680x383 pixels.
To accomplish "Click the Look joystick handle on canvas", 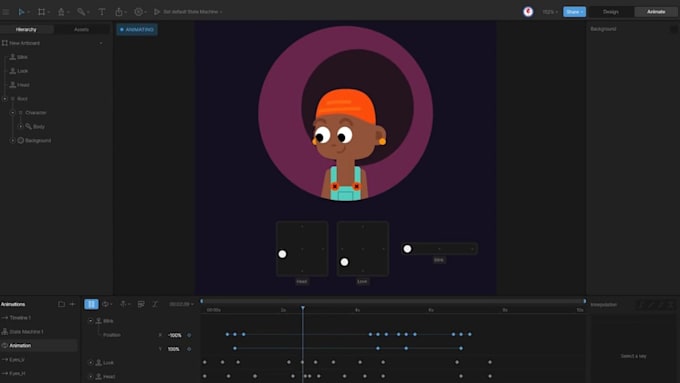I will (x=344, y=262).
